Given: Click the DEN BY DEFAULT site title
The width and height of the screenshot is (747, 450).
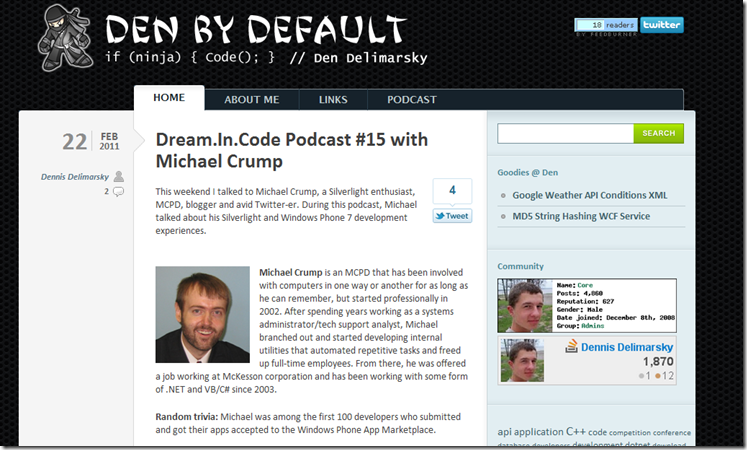Looking at the screenshot, I should 256,30.
